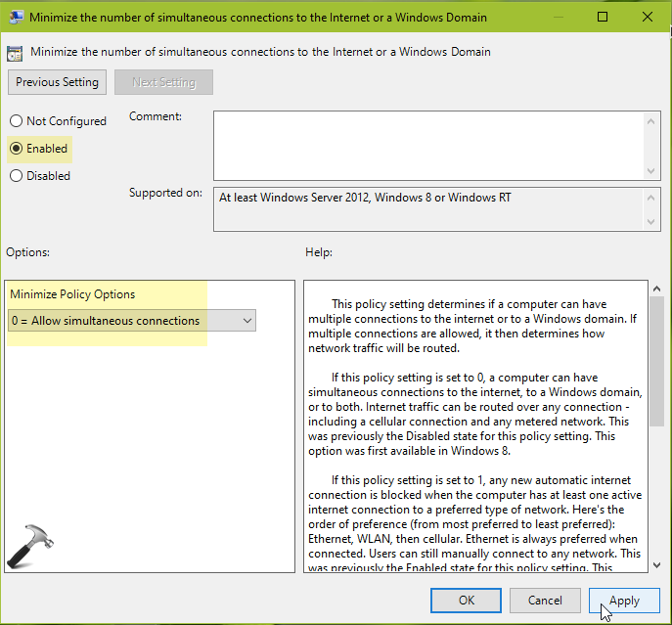Select the Not Configured radio button
The image size is (672, 625).
click(x=16, y=121)
